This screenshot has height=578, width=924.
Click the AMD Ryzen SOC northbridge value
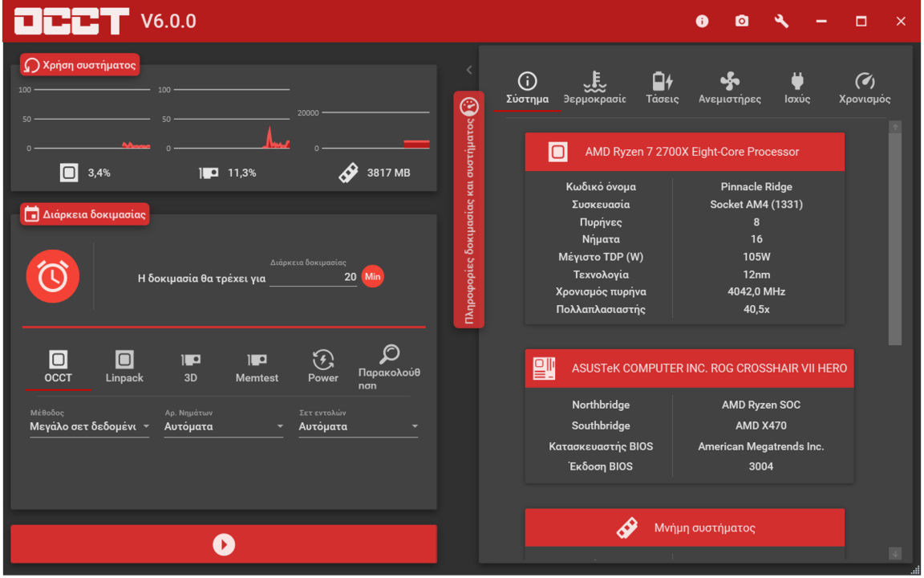(x=760, y=405)
